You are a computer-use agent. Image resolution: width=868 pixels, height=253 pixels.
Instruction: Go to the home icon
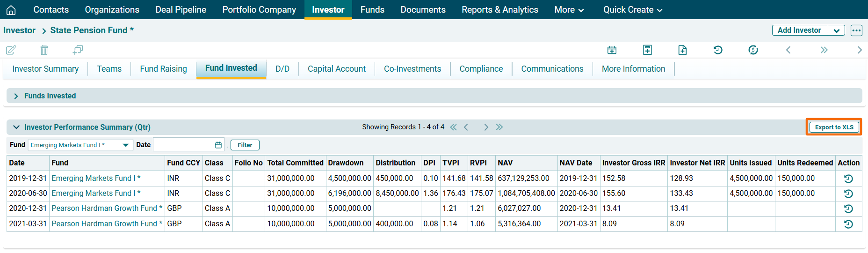[11, 10]
